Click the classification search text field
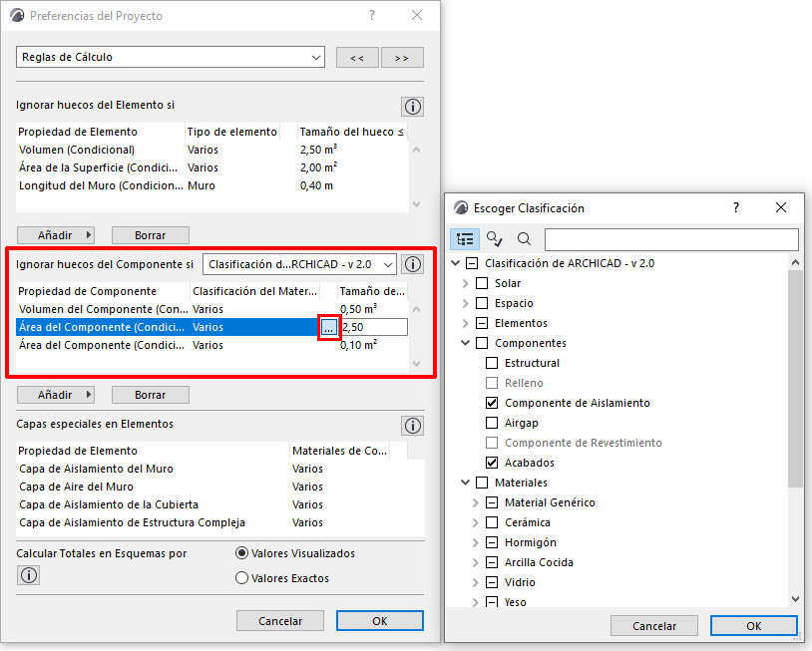This screenshot has height=651, width=812. click(x=671, y=239)
